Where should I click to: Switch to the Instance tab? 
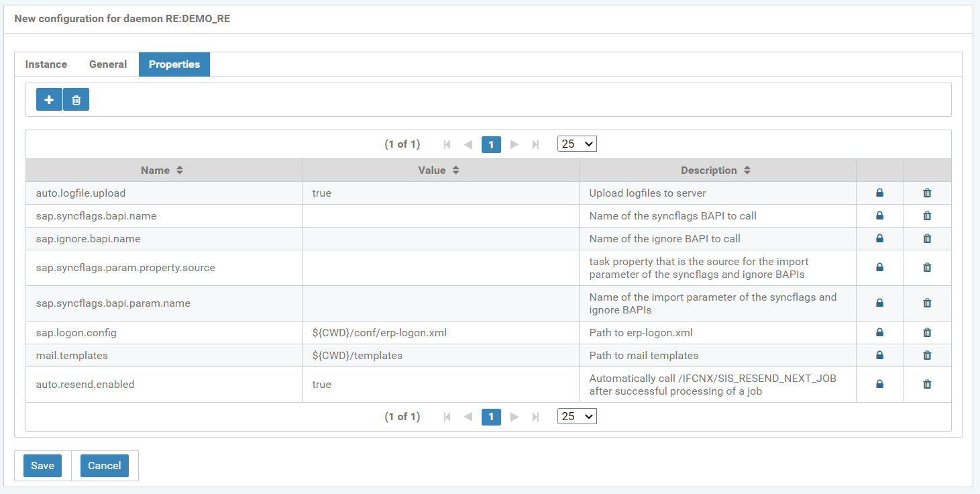click(46, 64)
